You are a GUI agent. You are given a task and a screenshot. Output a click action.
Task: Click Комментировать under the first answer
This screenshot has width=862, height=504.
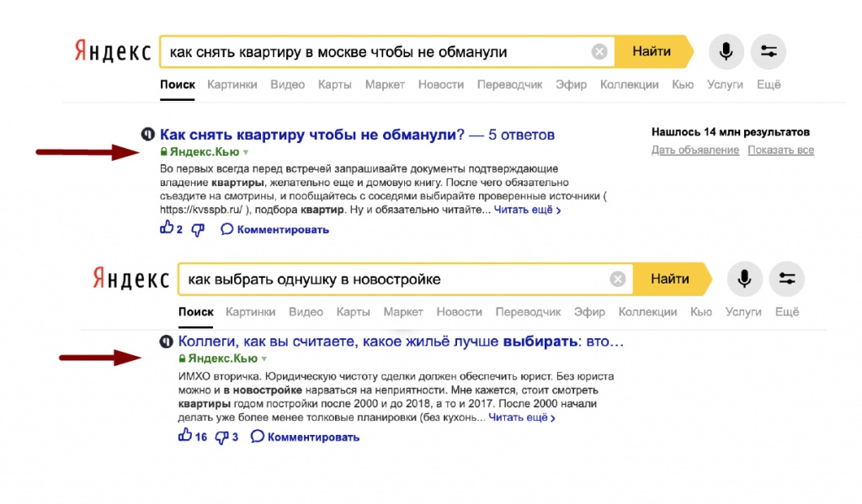point(275,229)
